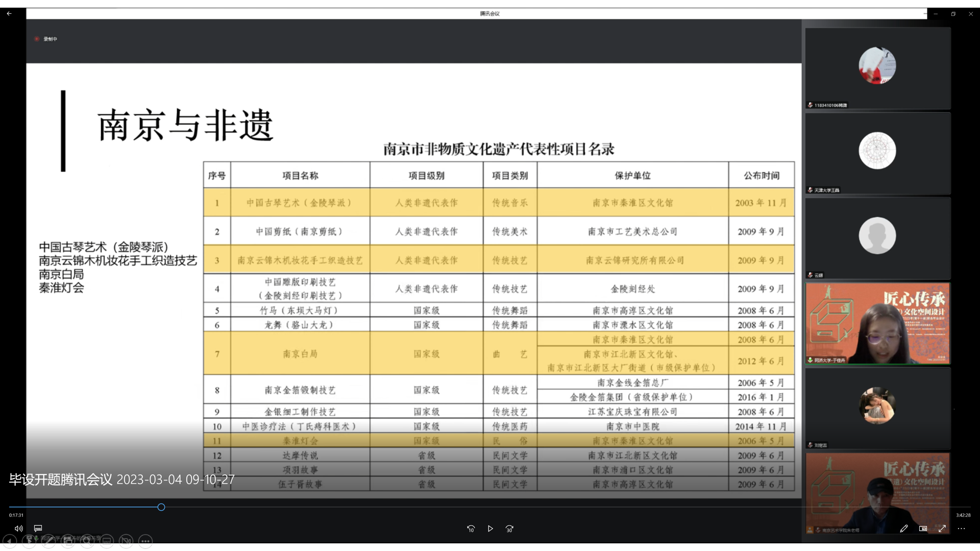This screenshot has height=551, width=980.
Task: Restore down the player window
Action: pyautogui.click(x=953, y=14)
